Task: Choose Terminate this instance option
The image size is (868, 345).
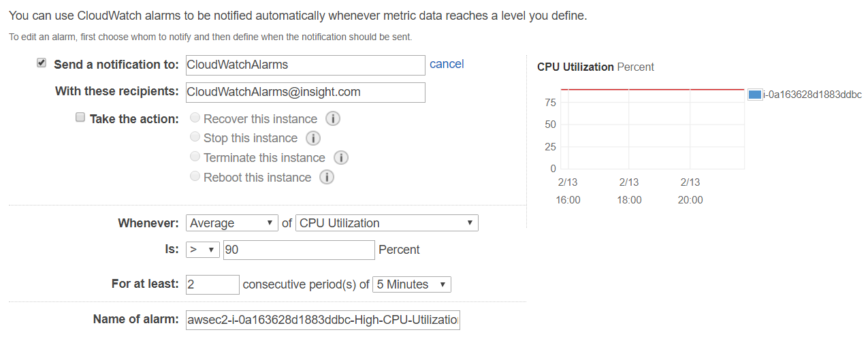Action: [x=195, y=157]
